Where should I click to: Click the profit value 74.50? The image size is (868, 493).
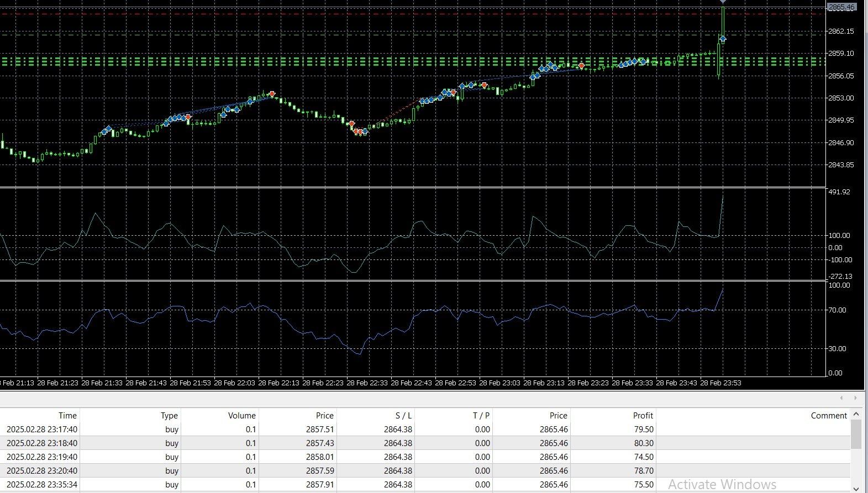[x=643, y=457]
